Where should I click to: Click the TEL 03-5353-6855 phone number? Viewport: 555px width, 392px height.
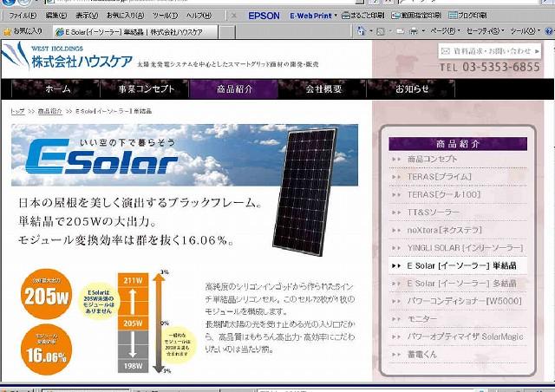(x=490, y=67)
